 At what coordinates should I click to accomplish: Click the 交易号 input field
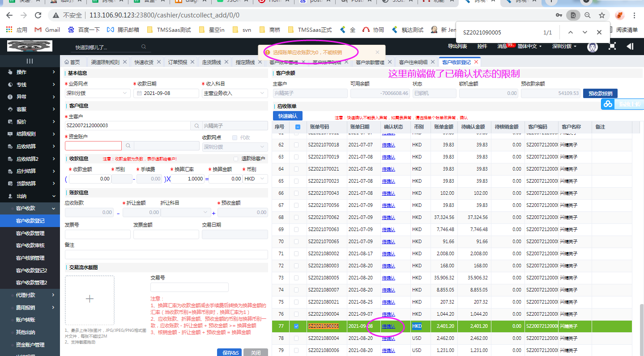189,287
